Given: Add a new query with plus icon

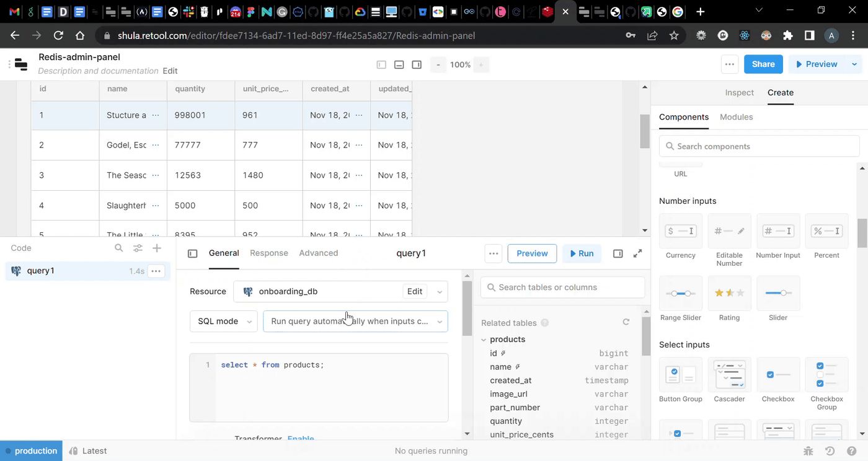Looking at the screenshot, I should point(157,248).
